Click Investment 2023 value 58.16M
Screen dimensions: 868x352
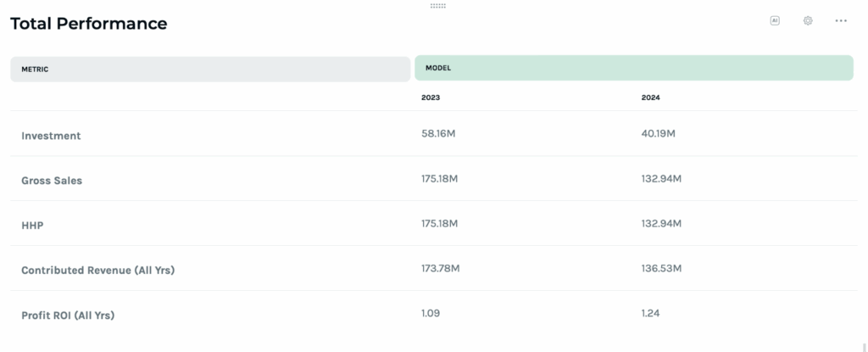[x=438, y=134]
